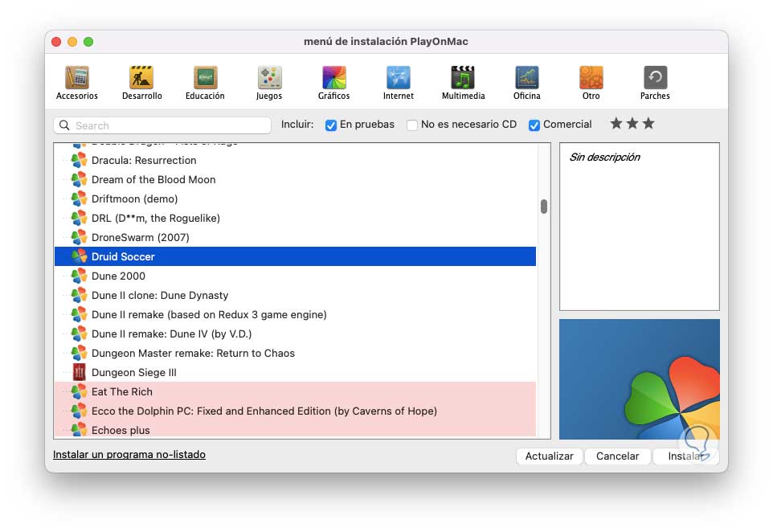Click the Dune Dynasty clover icon
The image size is (773, 532).
(x=79, y=295)
